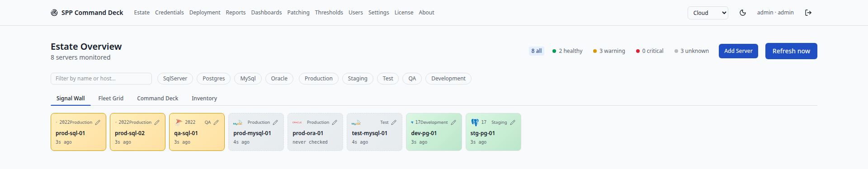Edit test-mysql-01 via its pencil icon
The image size is (868, 169).
tap(394, 122)
